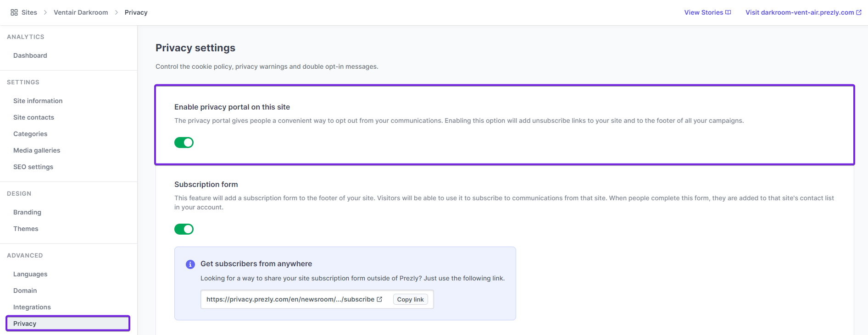This screenshot has width=868, height=335.
Task: Select Themes in the sidebar
Action: tap(26, 229)
